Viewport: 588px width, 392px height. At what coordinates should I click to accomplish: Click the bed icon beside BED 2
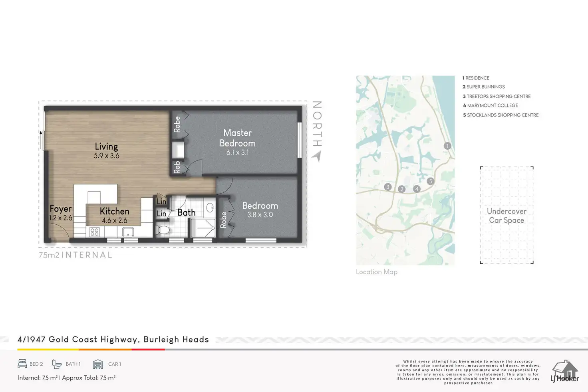click(x=22, y=364)
